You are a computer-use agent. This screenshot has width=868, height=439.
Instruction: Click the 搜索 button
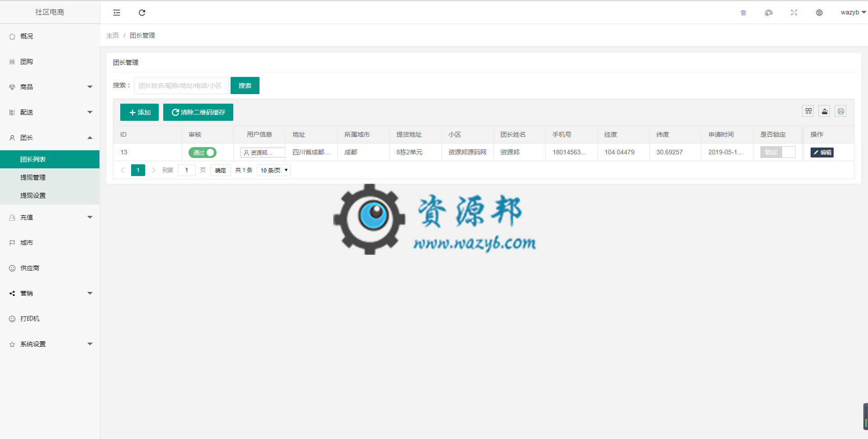tap(245, 86)
